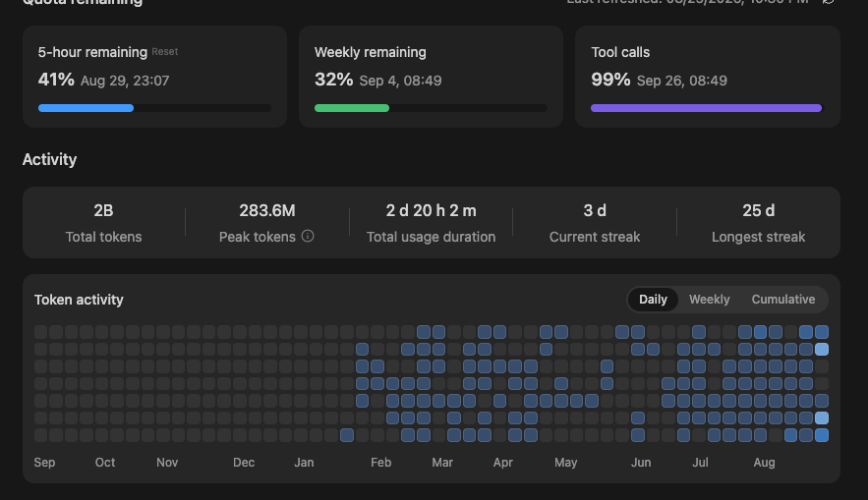Image resolution: width=868 pixels, height=500 pixels.
Task: Click the info icon beside Peak tokens
Action: [x=308, y=236]
